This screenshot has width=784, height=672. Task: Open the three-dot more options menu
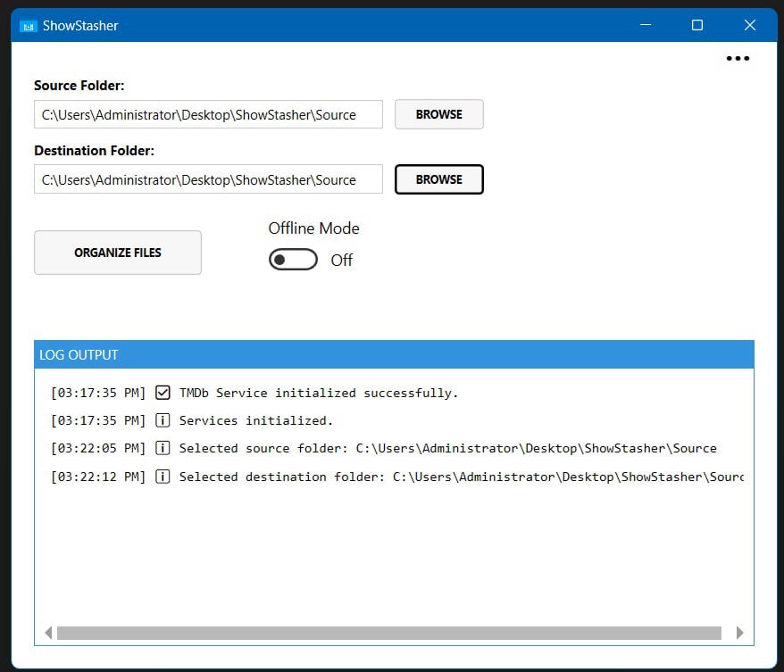(x=738, y=59)
